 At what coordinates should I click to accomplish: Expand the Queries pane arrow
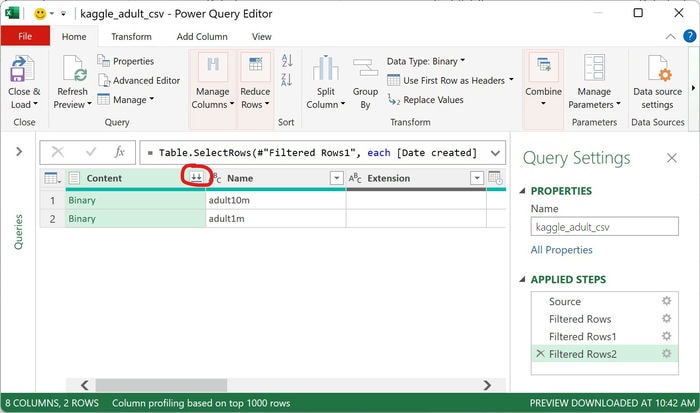(19, 152)
